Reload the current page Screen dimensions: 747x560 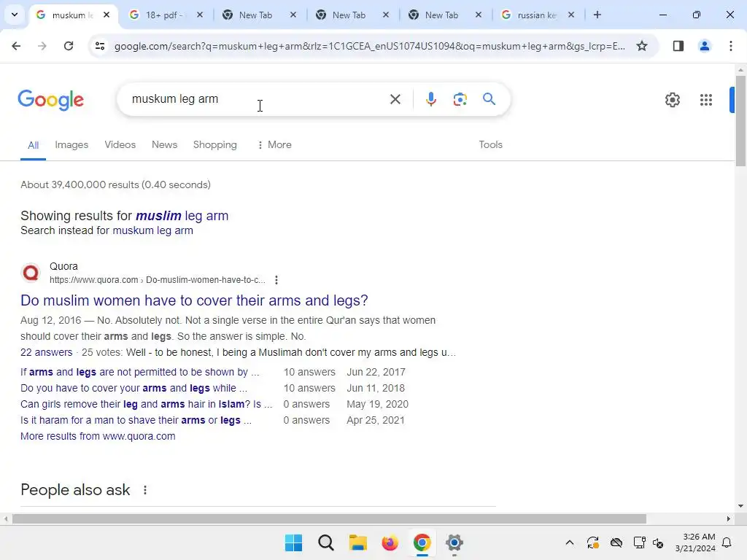click(x=69, y=46)
